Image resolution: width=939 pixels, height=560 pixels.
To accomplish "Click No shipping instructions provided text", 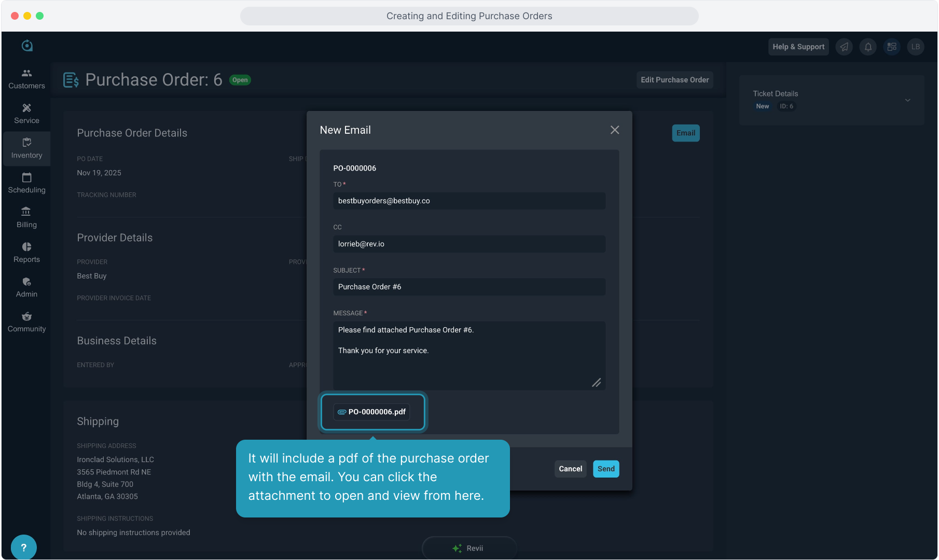I will (133, 533).
